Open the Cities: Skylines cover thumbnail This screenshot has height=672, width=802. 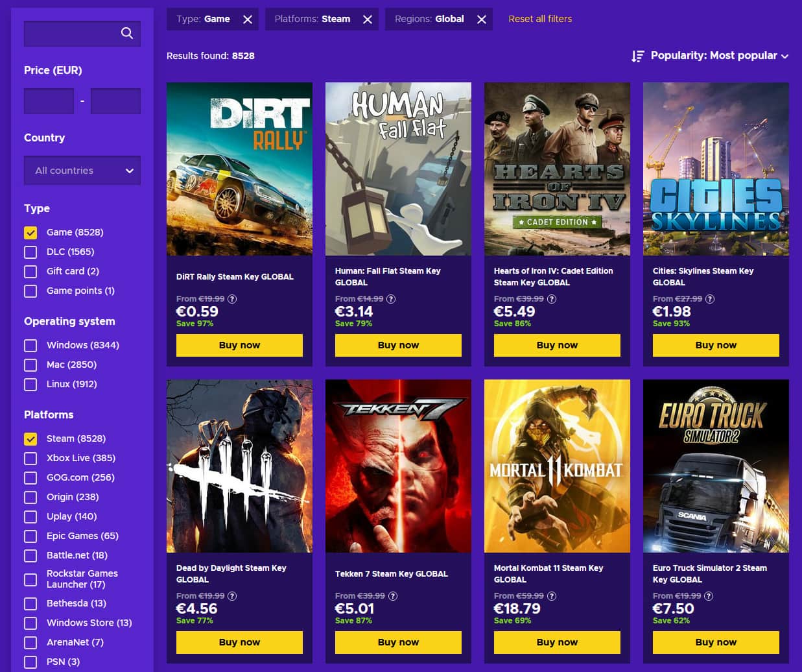click(716, 169)
